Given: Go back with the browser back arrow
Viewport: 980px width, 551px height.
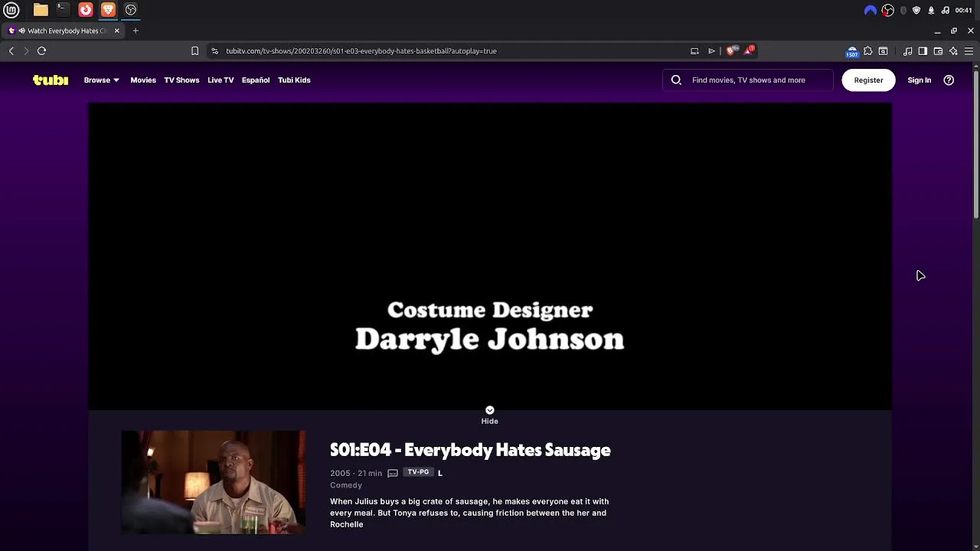Looking at the screenshot, I should pos(11,51).
